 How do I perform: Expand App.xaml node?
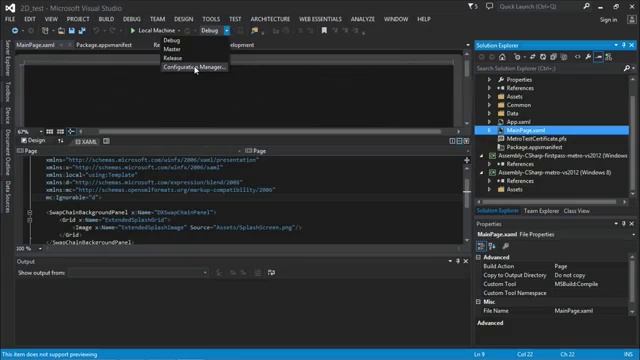coord(489,122)
